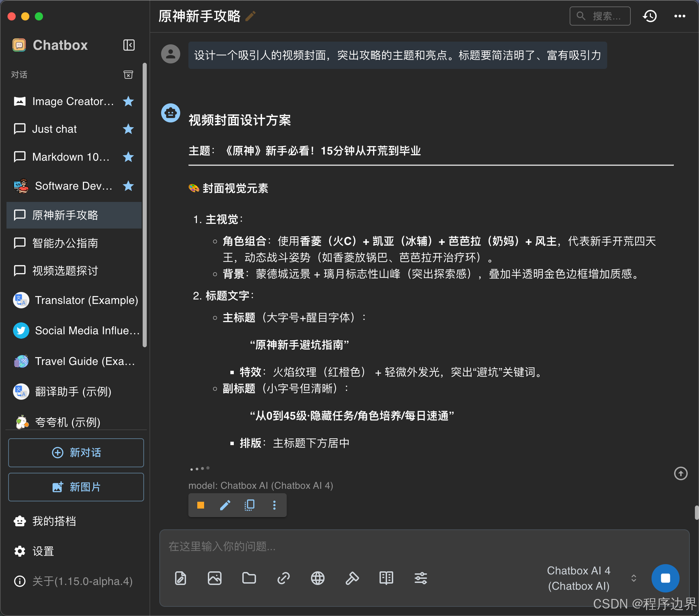699x616 pixels.
Task: Click the assistant robot avatar icon
Action: (171, 113)
